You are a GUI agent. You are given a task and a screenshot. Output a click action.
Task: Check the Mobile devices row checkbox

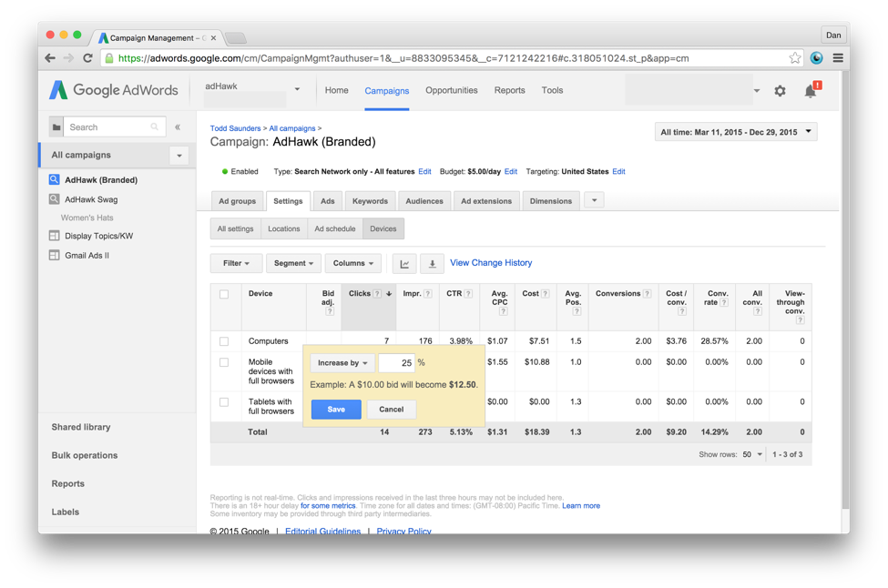tap(224, 362)
